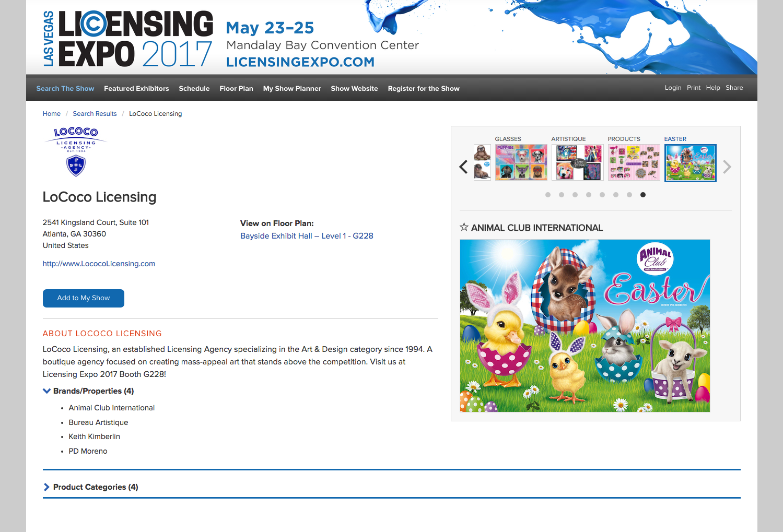Click the United States address line
The image size is (783, 532).
pyautogui.click(x=66, y=245)
